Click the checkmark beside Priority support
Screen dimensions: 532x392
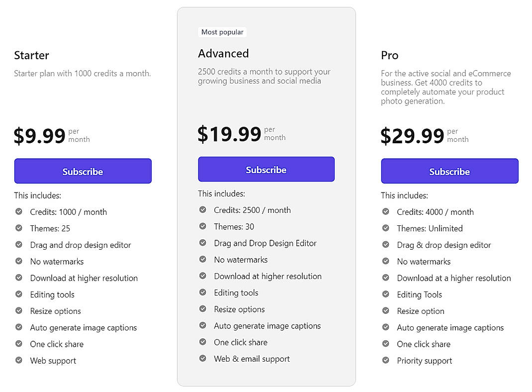pyautogui.click(x=386, y=361)
